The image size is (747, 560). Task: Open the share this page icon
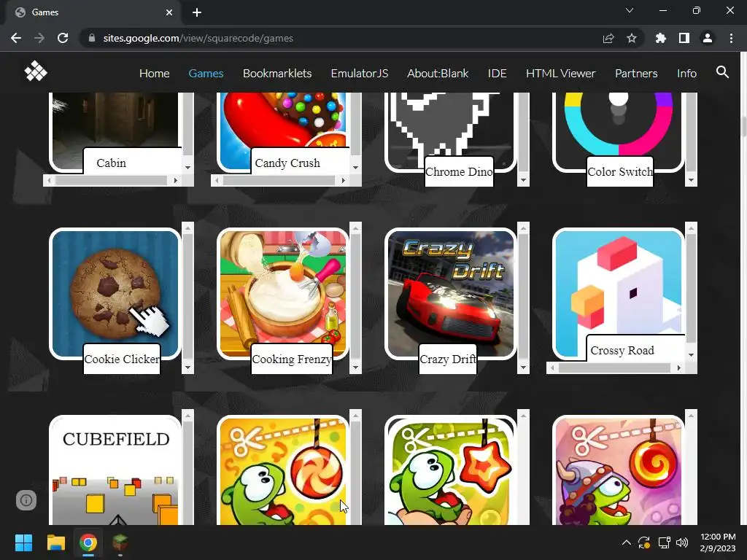(608, 38)
